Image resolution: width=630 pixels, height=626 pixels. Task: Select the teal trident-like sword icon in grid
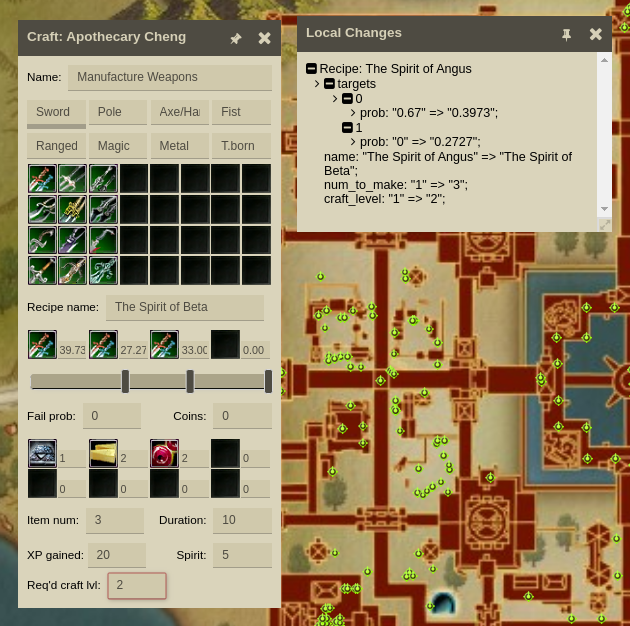[x=103, y=271]
